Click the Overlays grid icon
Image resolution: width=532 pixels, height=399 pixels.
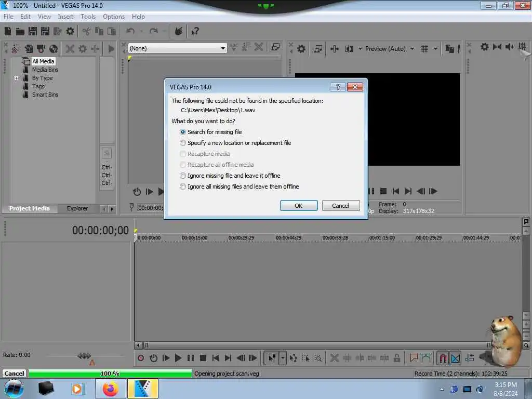pos(424,49)
